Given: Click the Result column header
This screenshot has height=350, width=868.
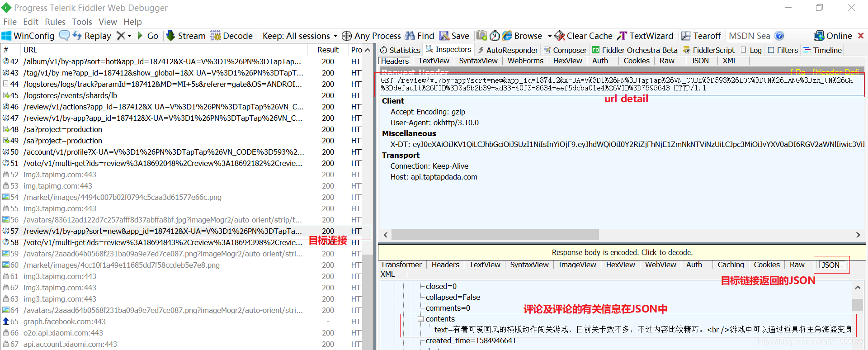Looking at the screenshot, I should pos(328,50).
